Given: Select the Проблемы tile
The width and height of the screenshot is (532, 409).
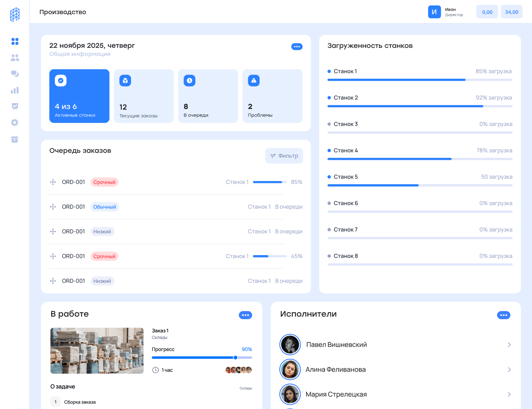Looking at the screenshot, I should [272, 96].
